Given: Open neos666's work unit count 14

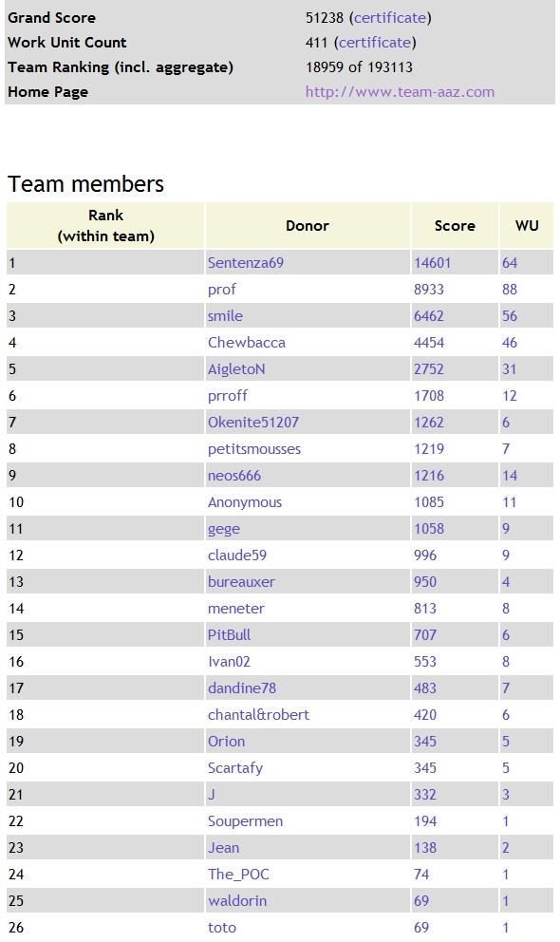Looking at the screenshot, I should pyautogui.click(x=510, y=476).
